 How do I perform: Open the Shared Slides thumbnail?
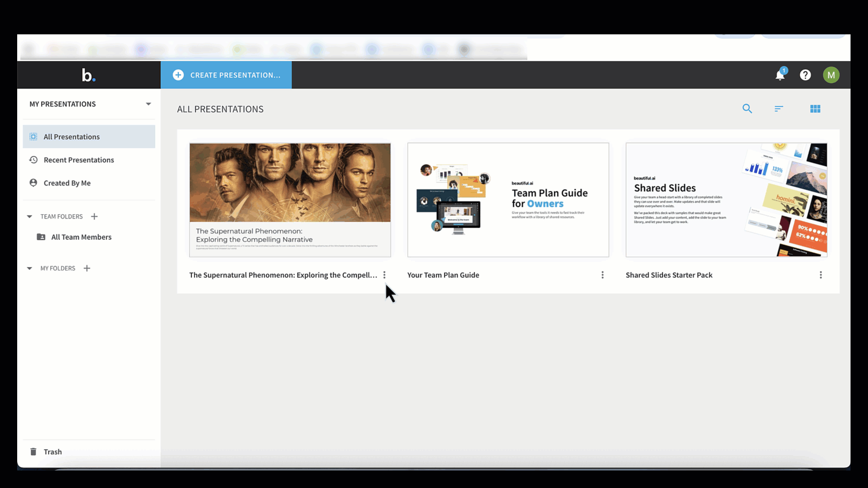click(726, 200)
